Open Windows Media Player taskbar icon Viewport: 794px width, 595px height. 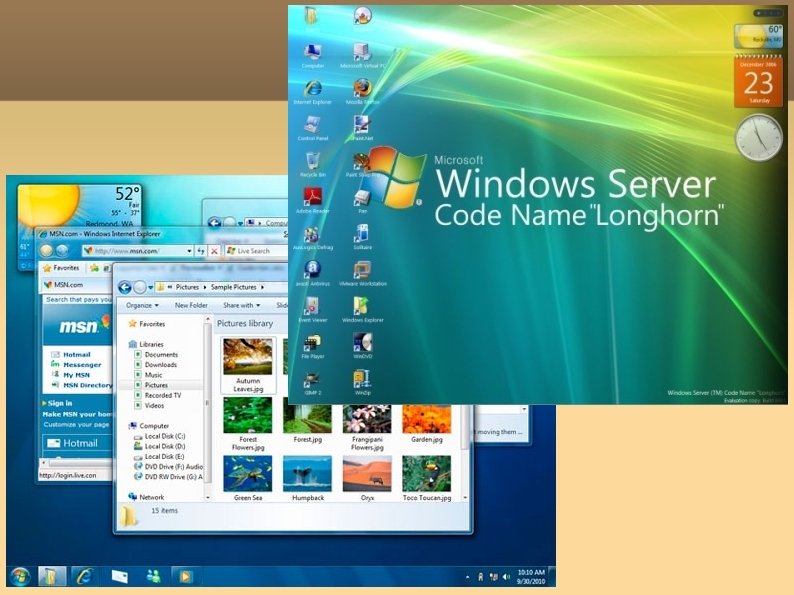pyautogui.click(x=185, y=576)
